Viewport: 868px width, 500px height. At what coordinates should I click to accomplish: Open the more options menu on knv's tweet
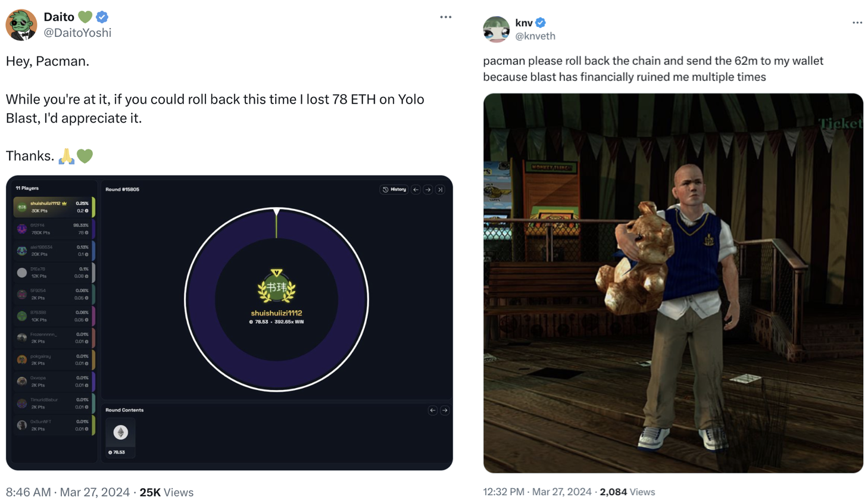click(857, 23)
